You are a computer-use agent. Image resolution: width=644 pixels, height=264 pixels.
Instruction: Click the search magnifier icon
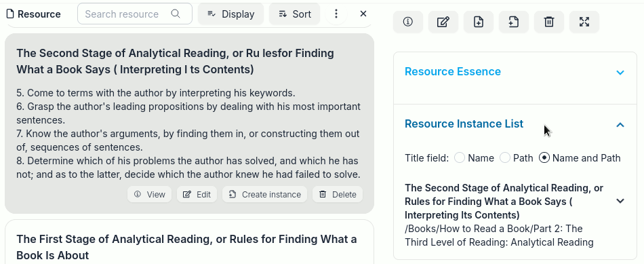(176, 14)
